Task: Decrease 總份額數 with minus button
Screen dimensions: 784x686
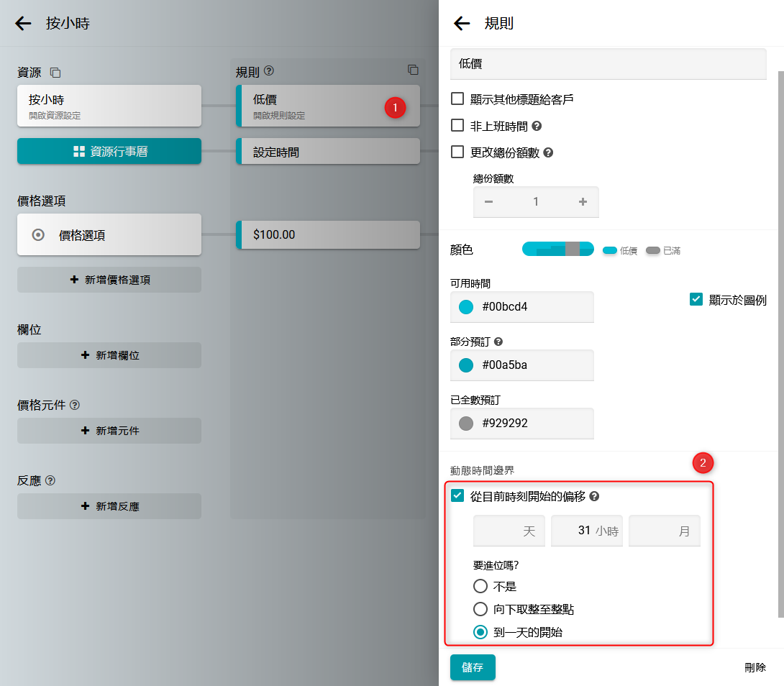Action: [489, 202]
